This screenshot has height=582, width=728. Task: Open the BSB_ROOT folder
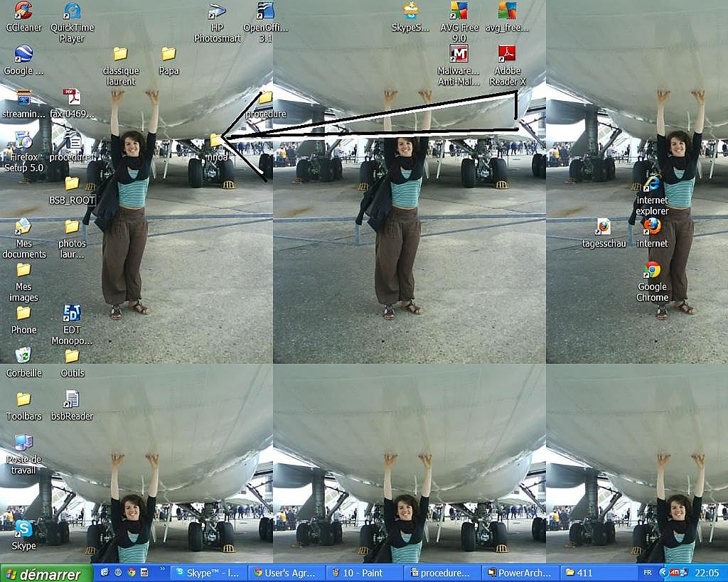click(x=72, y=190)
